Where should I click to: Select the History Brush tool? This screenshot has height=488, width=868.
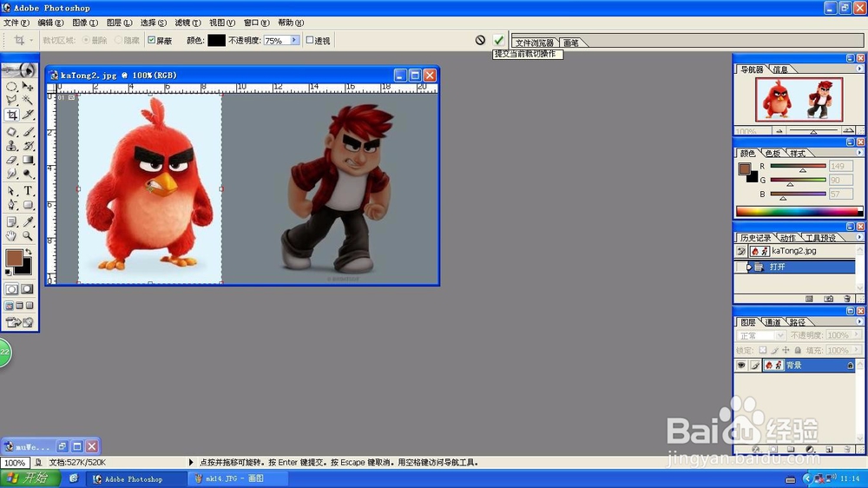tap(28, 146)
